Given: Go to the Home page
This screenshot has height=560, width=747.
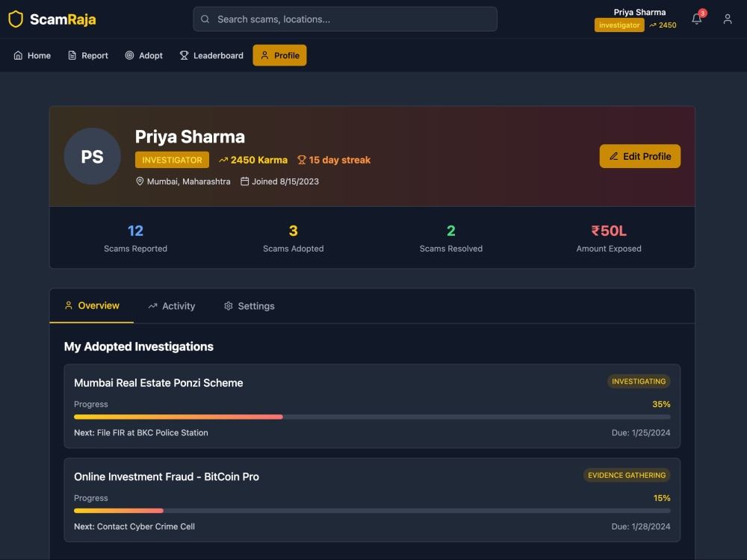Looking at the screenshot, I should click(x=32, y=55).
